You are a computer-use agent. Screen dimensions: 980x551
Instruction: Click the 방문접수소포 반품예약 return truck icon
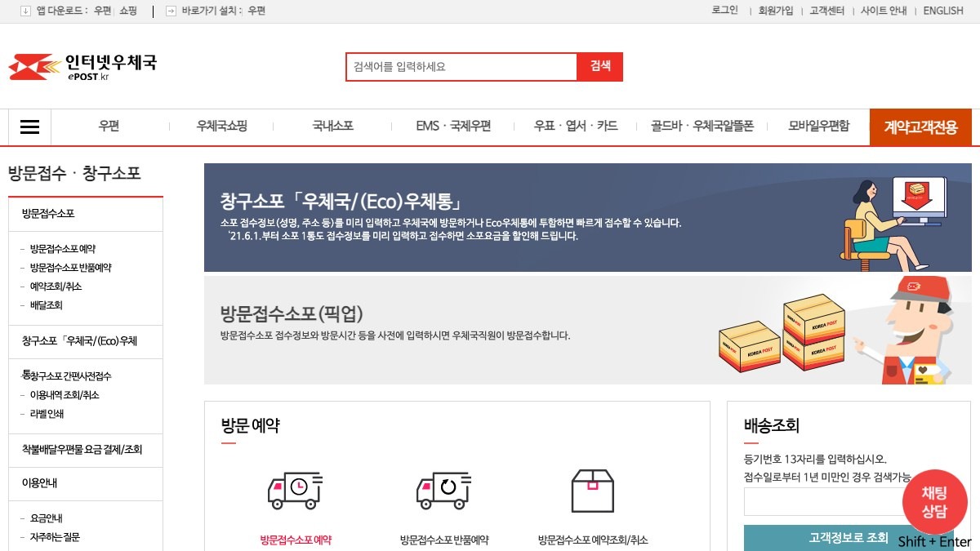443,490
